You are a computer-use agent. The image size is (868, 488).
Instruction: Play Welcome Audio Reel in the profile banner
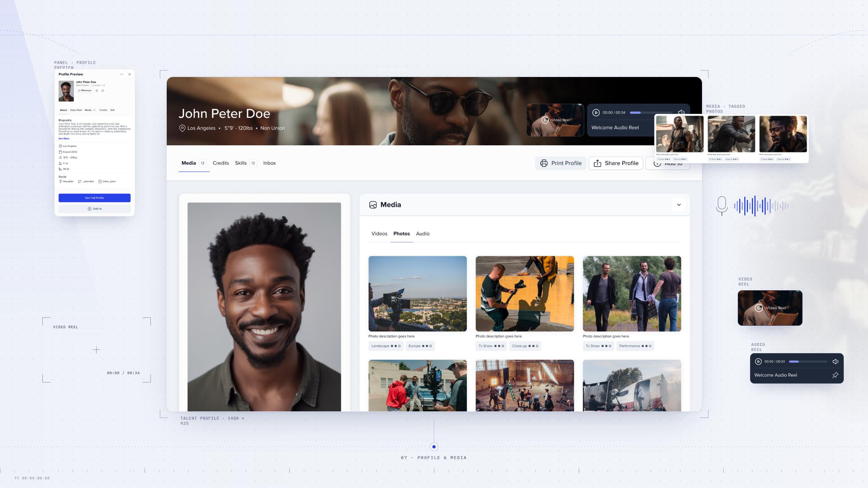(x=596, y=113)
